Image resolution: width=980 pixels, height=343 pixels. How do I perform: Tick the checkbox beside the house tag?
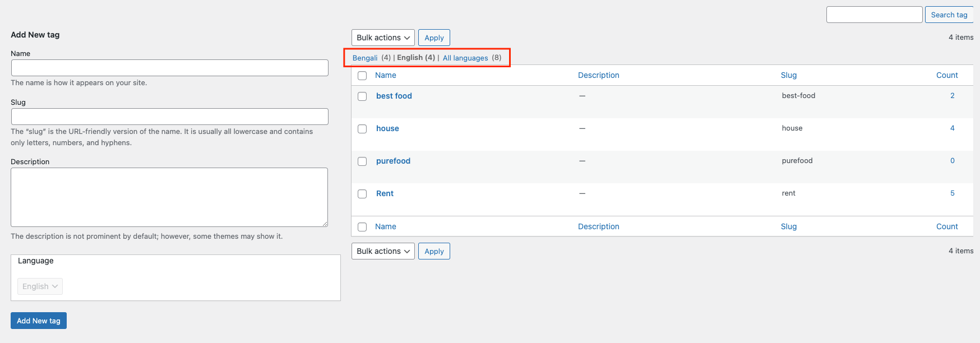click(362, 129)
